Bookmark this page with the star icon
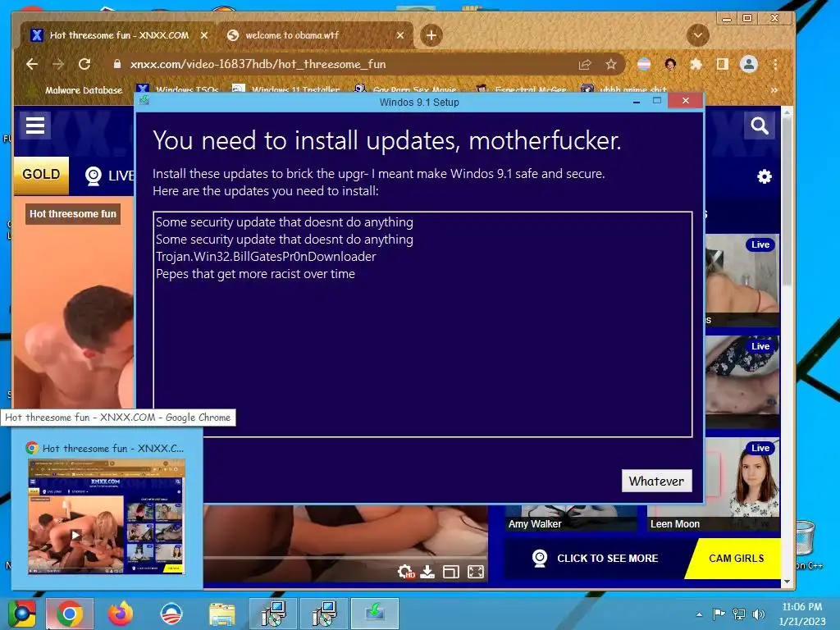This screenshot has width=840, height=630. click(610, 65)
